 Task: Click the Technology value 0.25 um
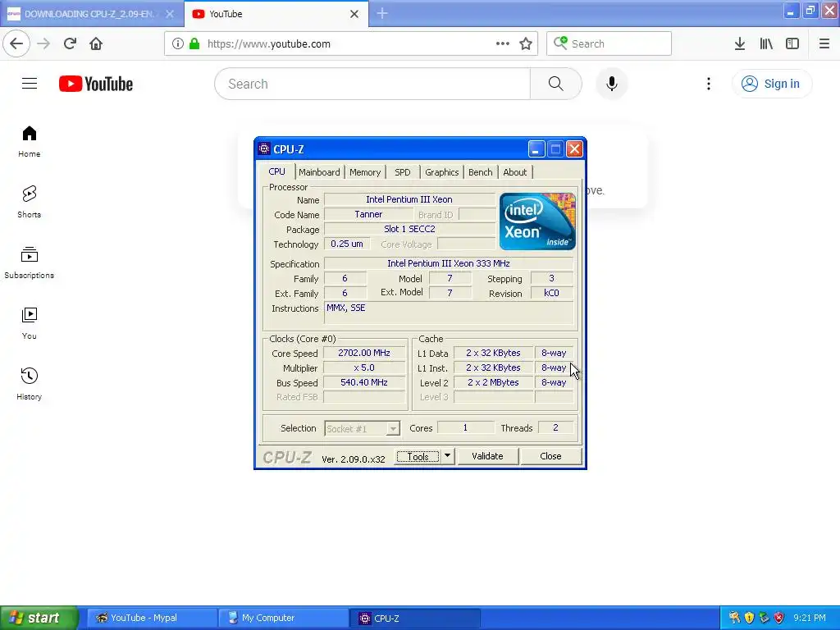tap(347, 244)
